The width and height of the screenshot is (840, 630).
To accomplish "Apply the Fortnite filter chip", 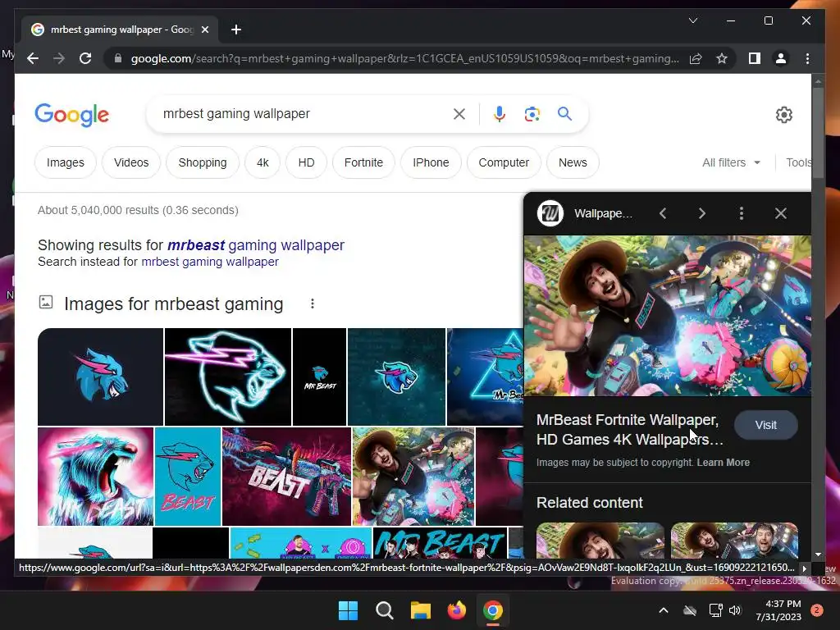I will tap(363, 162).
